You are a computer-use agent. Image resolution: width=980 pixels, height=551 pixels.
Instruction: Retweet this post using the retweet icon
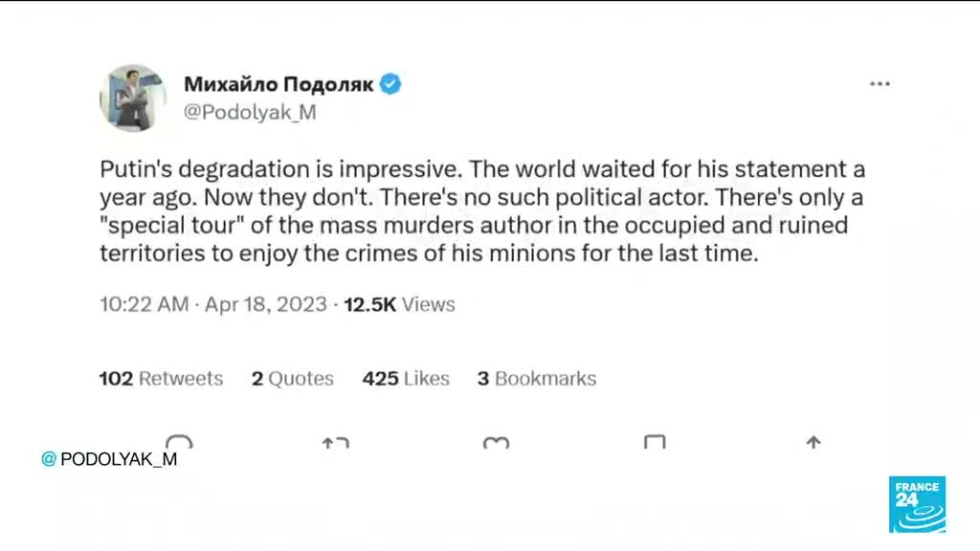[x=335, y=443]
